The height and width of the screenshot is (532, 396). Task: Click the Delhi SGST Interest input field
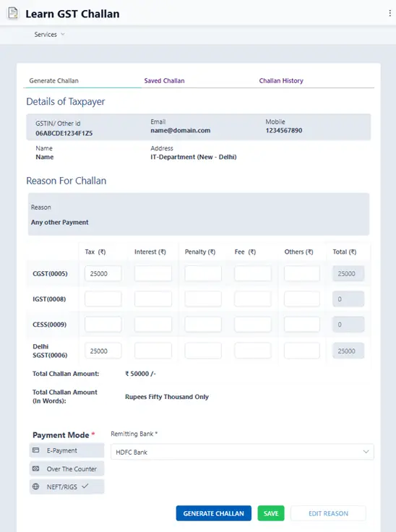pyautogui.click(x=153, y=351)
